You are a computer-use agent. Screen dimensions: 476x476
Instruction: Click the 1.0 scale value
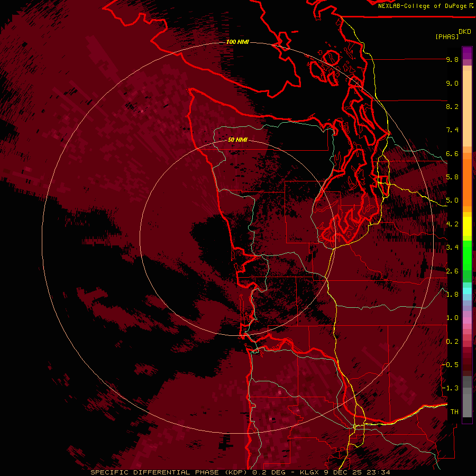(x=452, y=318)
